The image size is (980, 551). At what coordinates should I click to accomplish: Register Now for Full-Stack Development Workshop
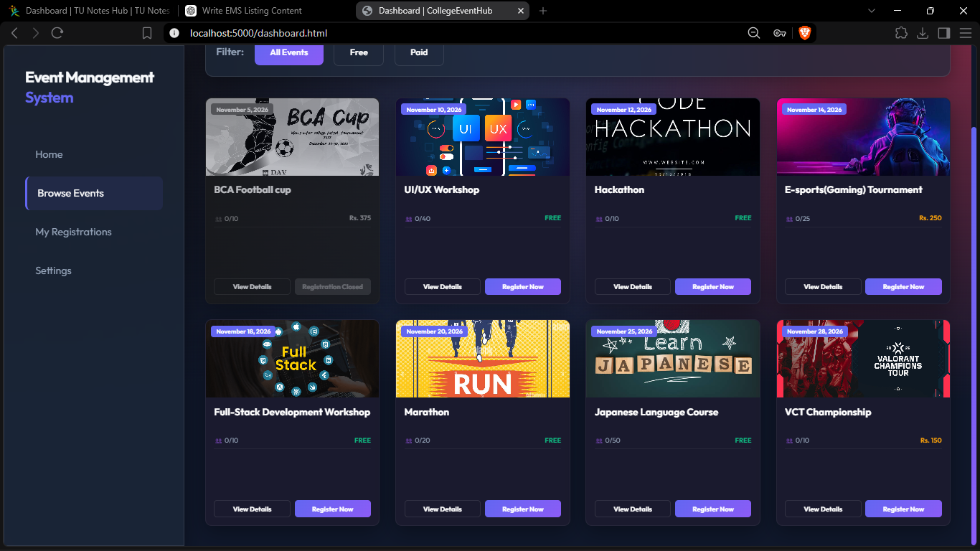pos(333,509)
